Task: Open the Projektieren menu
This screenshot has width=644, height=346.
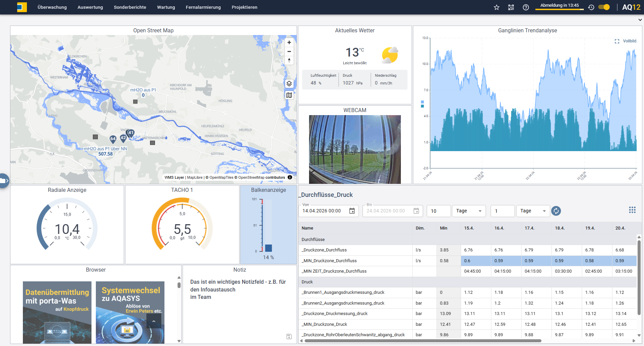Action: [x=244, y=7]
